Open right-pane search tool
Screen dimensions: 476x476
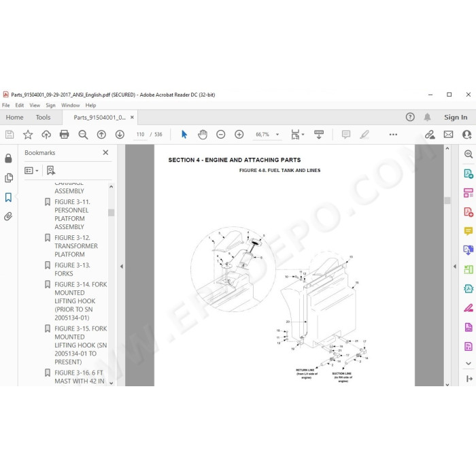[469, 154]
